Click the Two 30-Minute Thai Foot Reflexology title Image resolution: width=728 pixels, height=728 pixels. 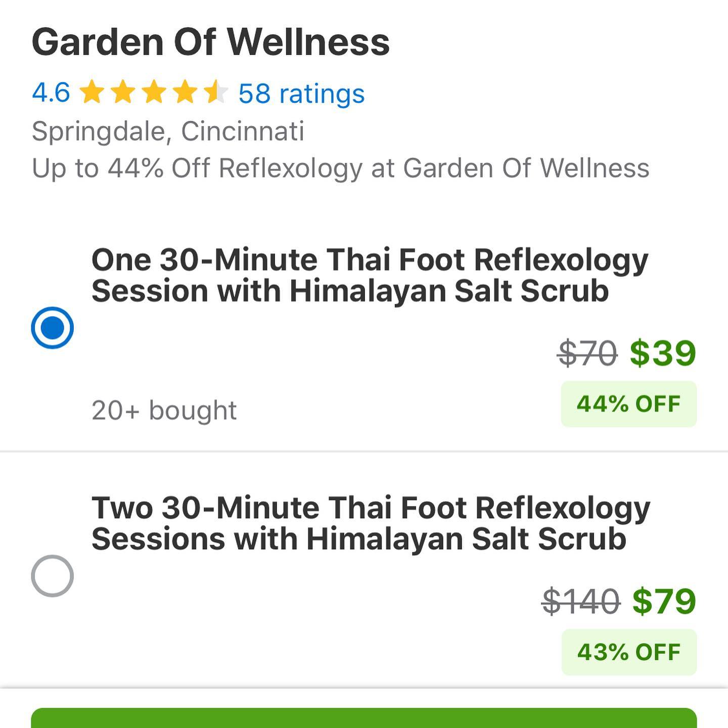tap(370, 523)
